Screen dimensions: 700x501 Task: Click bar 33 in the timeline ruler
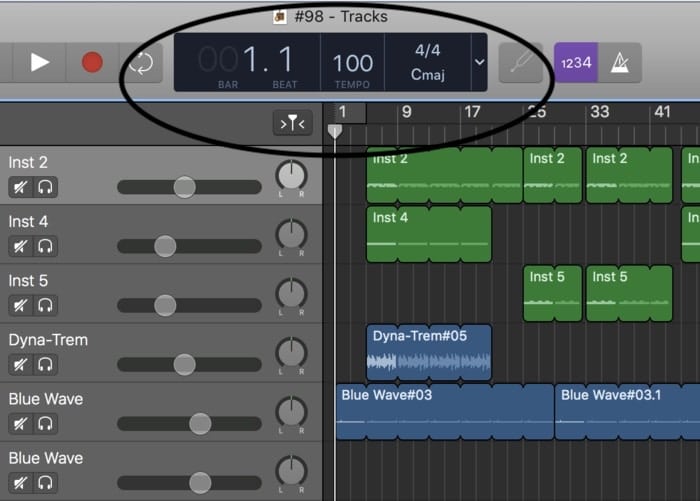(599, 112)
